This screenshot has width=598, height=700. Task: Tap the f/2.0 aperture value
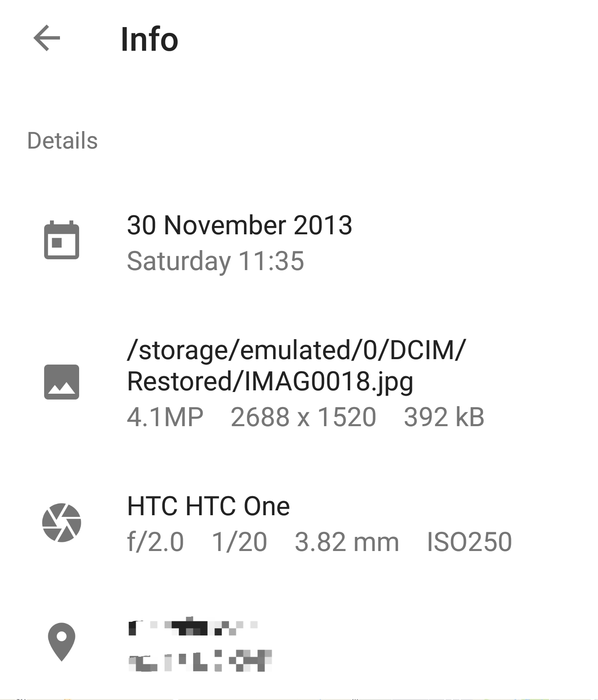pyautogui.click(x=155, y=542)
